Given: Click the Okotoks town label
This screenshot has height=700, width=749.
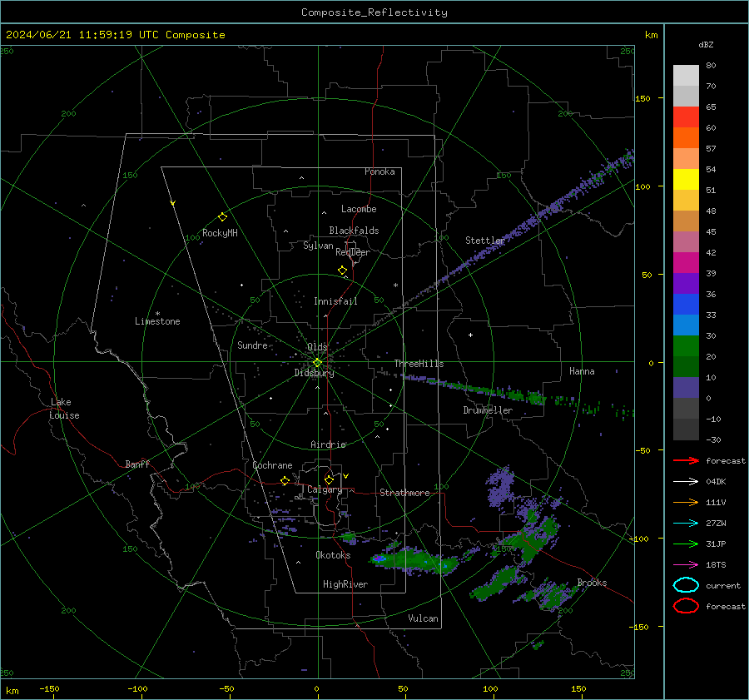Looking at the screenshot, I should pos(333,555).
